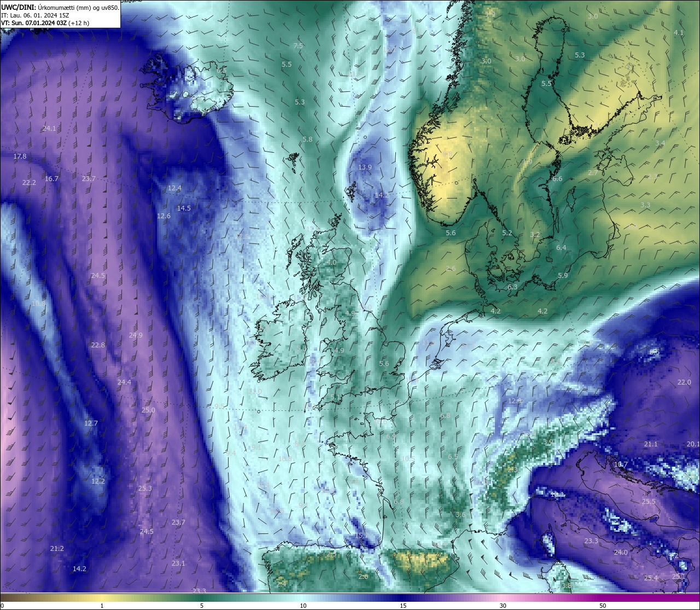The width and height of the screenshot is (700, 610).
Task: Select the 22.2 value on the map
Action: click(29, 182)
